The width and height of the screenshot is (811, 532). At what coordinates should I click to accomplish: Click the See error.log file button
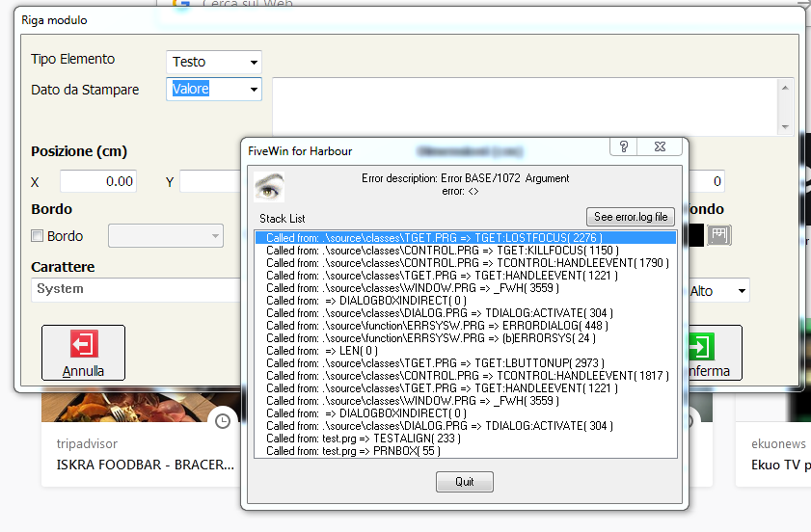coord(631,217)
